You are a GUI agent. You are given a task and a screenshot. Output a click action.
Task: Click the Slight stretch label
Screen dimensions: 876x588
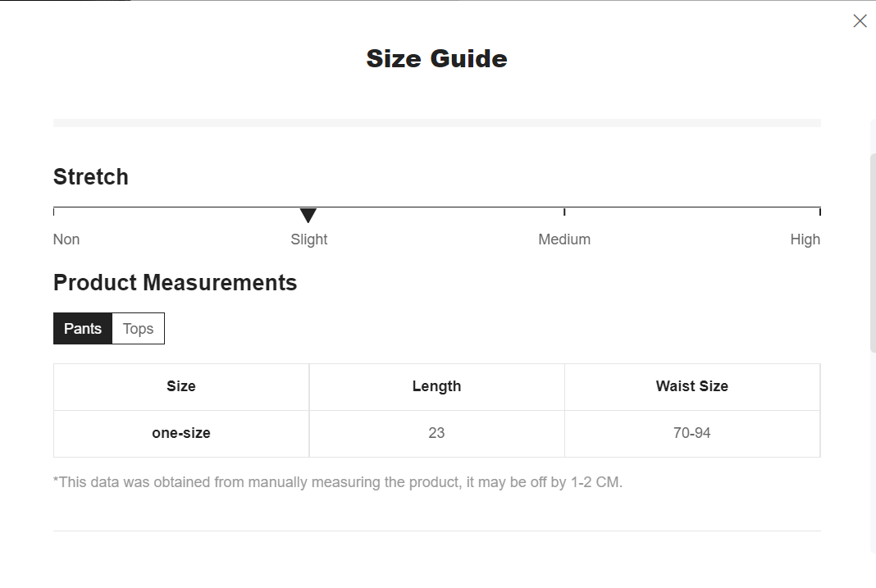(309, 239)
